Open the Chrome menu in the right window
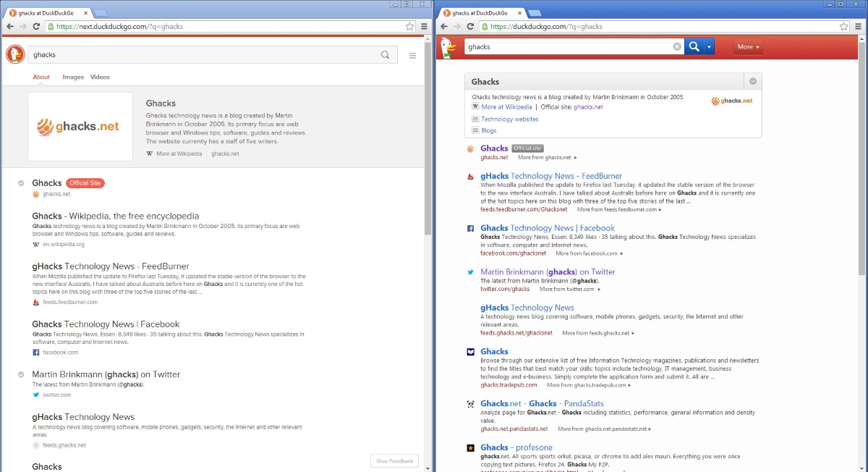Screen dimensions: 868x472 858,26
